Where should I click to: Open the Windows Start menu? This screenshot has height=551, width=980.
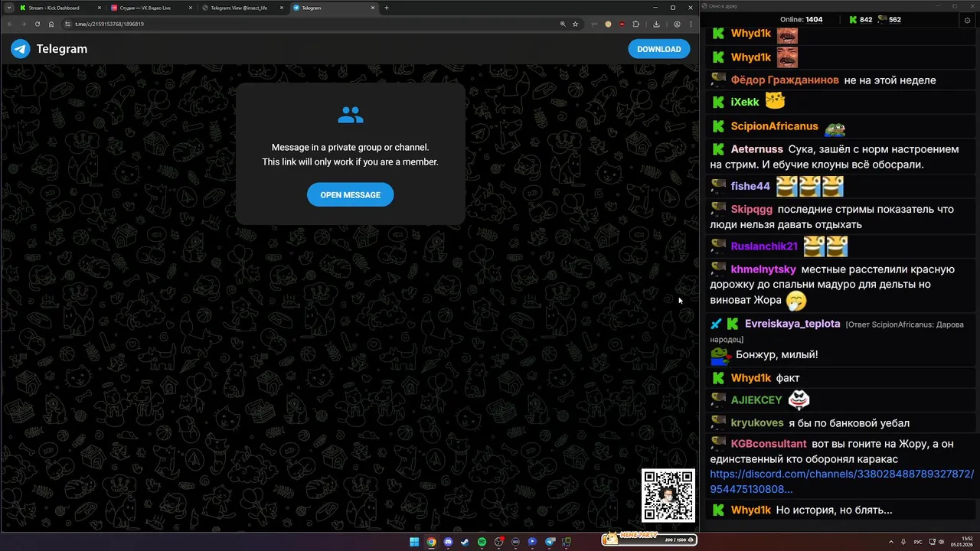coord(414,542)
